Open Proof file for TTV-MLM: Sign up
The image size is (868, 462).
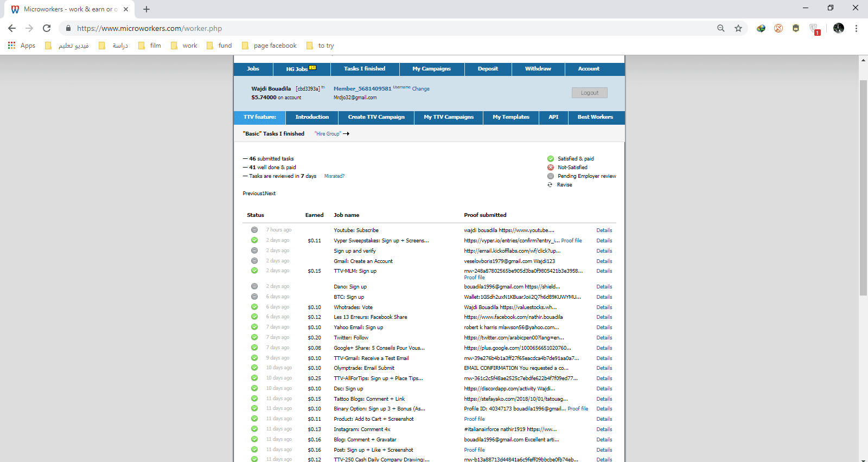click(x=475, y=278)
